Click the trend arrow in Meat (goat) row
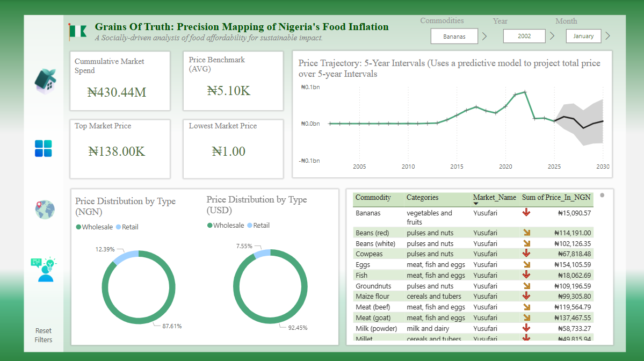644x361 pixels. (x=526, y=317)
